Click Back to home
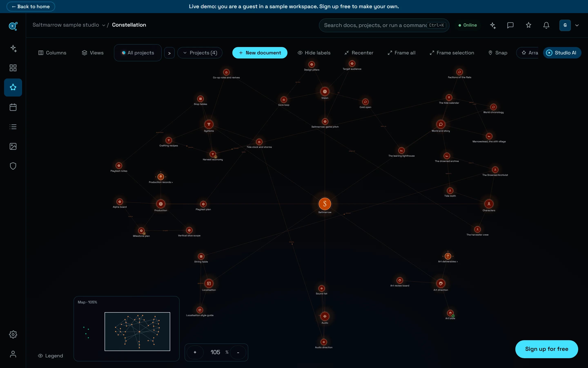This screenshot has height=368, width=588. pyautogui.click(x=31, y=7)
